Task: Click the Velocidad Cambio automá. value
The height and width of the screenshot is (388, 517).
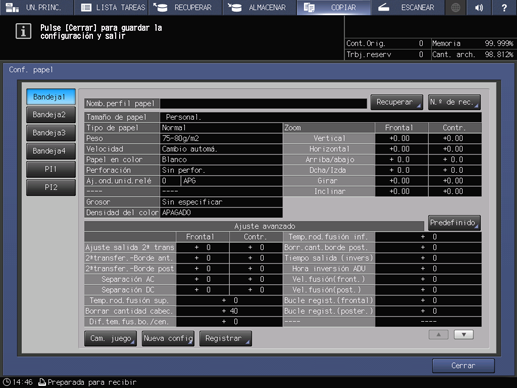Action: (x=221, y=149)
